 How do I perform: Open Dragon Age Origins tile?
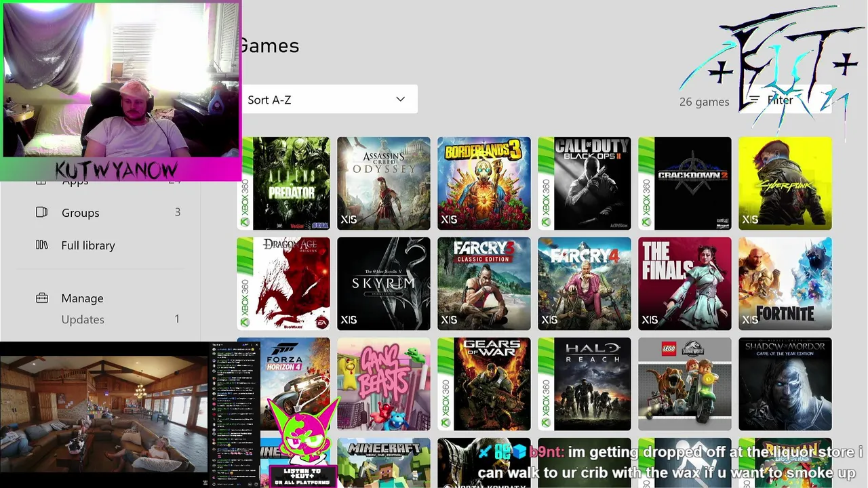point(283,284)
